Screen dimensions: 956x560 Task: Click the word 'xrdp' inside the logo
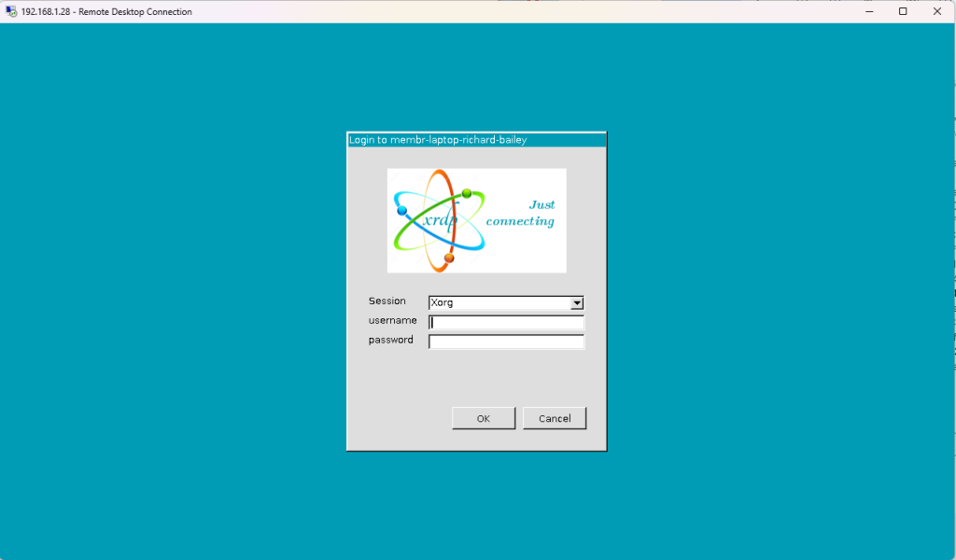441,219
